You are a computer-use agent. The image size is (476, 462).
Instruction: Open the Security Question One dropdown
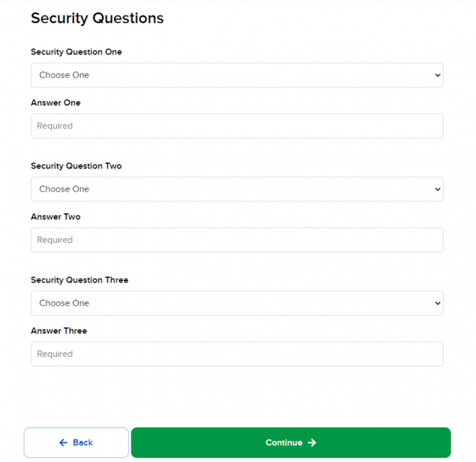coord(236,76)
